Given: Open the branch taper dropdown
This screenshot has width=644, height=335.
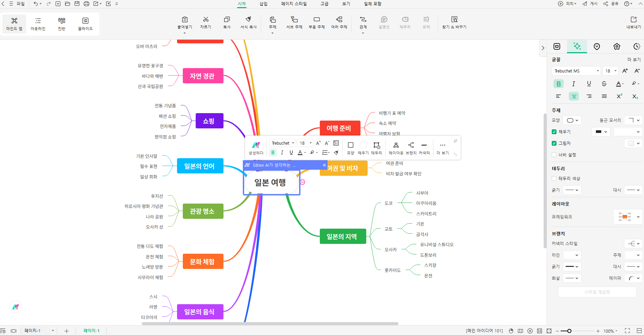Looking at the screenshot, I should 633,278.
